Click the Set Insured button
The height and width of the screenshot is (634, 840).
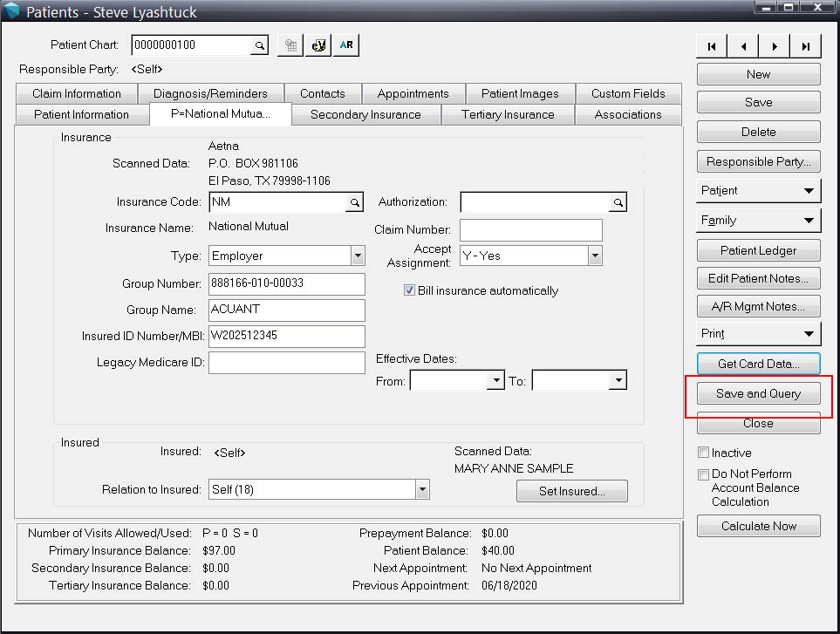click(571, 491)
